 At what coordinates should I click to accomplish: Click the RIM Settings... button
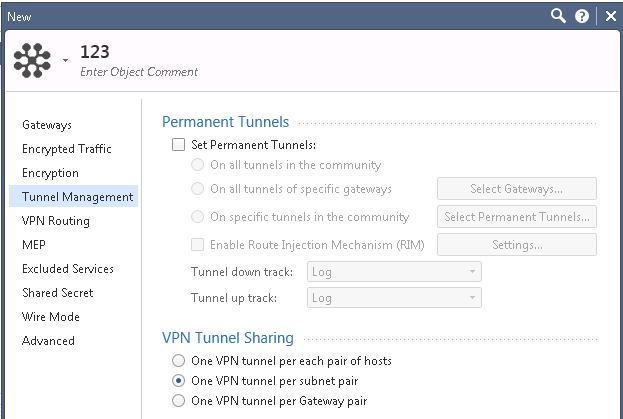516,245
